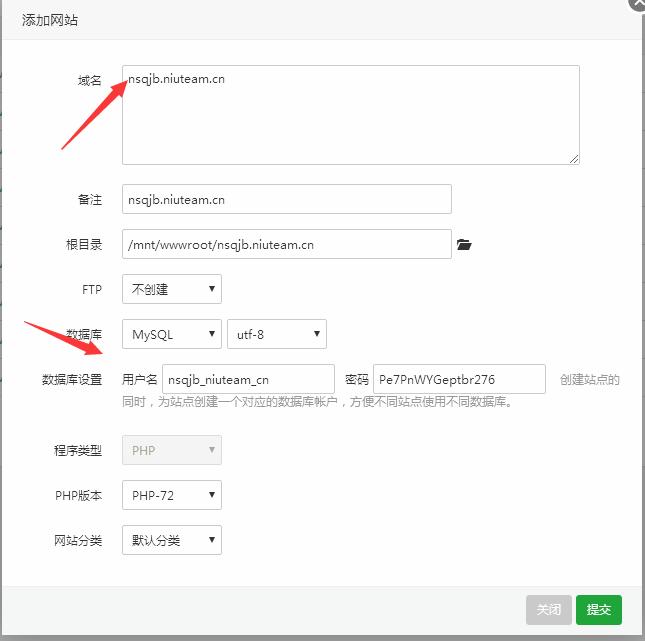Viewport: 645px width, 641px height.
Task: Click the database 用户名 input field
Action: click(x=248, y=379)
